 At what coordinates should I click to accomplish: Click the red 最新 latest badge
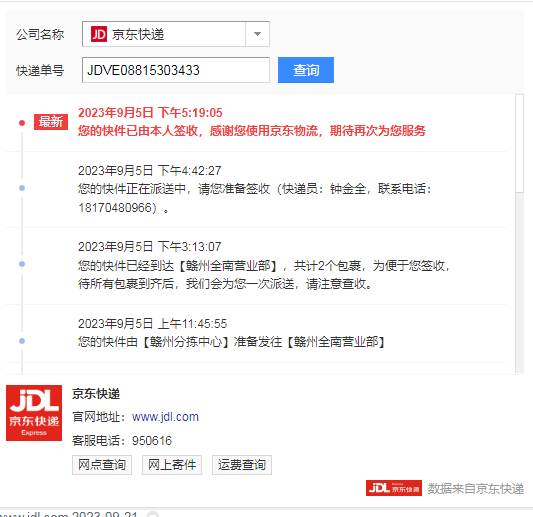click(51, 122)
